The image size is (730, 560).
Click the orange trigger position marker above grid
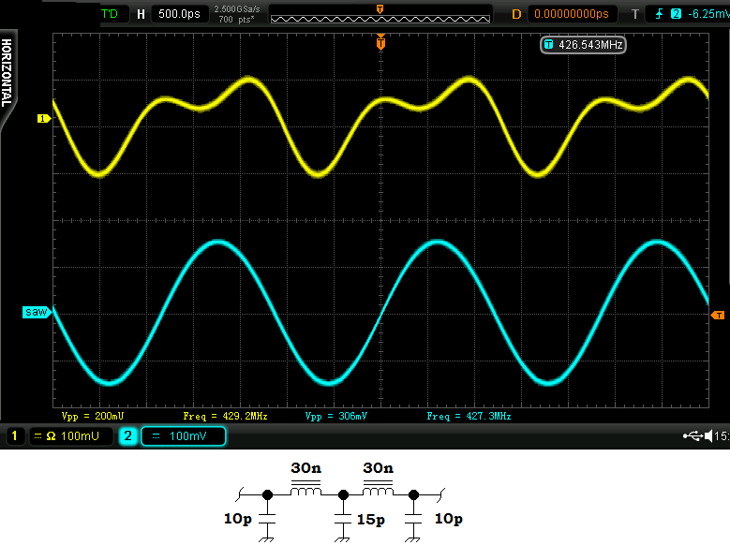pyautogui.click(x=380, y=43)
